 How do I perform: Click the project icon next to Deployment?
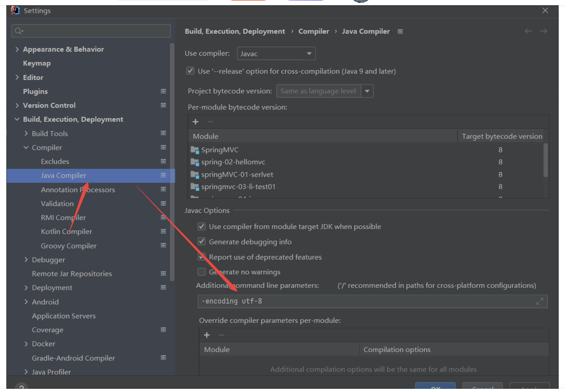pos(163,288)
